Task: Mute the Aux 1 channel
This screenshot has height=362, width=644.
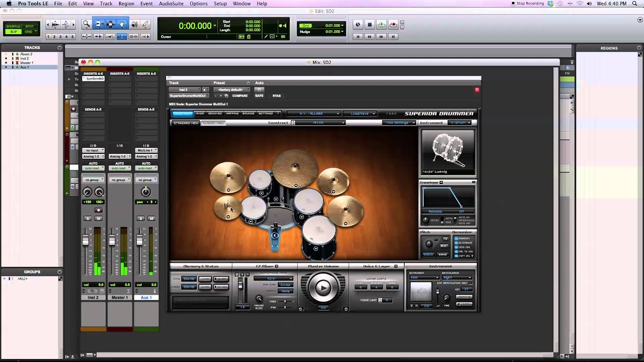Action: [x=151, y=218]
